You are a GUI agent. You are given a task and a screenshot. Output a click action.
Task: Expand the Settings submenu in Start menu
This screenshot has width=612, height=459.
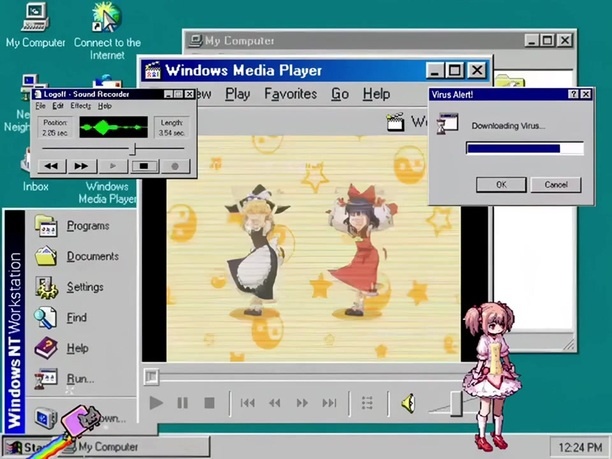coord(85,287)
